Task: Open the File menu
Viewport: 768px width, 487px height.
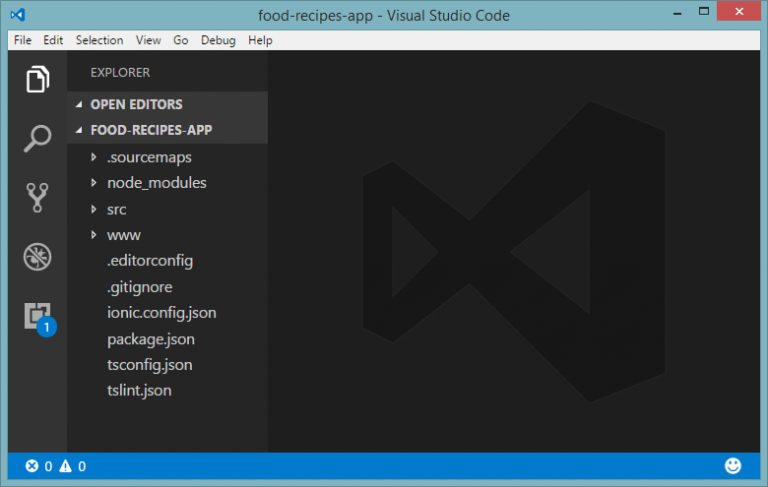Action: click(x=23, y=40)
